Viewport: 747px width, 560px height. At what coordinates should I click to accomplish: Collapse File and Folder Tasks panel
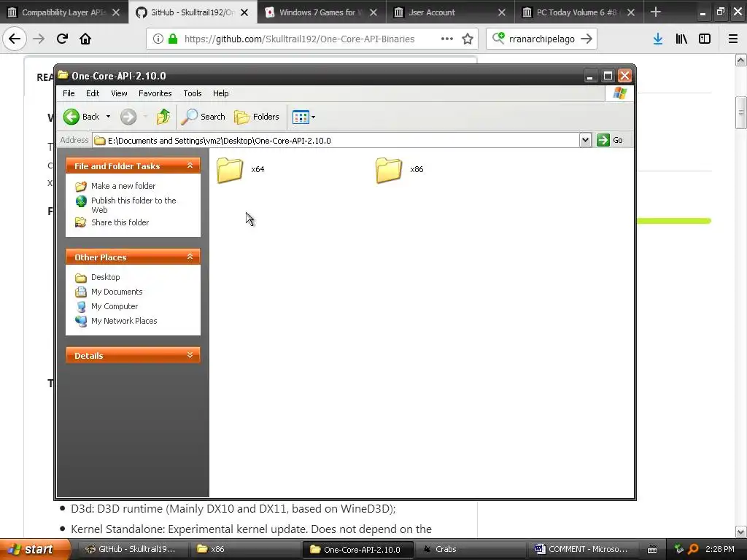(x=190, y=166)
